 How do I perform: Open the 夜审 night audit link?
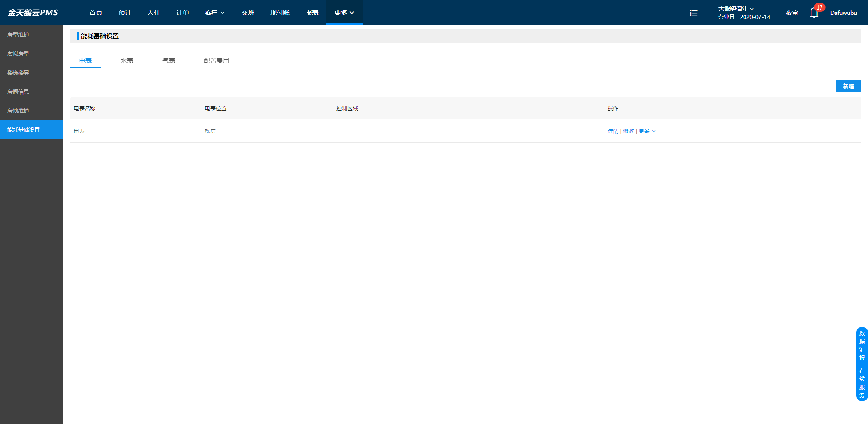[x=792, y=13]
